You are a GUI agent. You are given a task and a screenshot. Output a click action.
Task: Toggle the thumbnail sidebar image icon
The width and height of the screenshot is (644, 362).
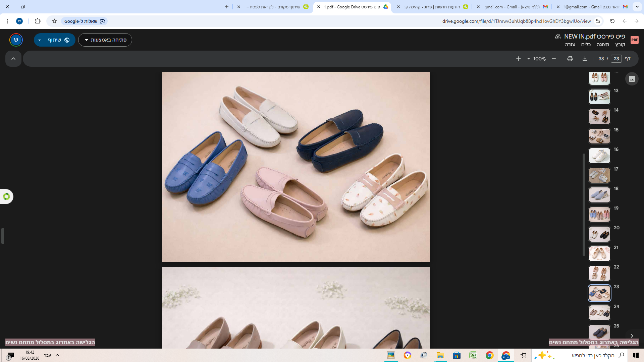coord(632,79)
